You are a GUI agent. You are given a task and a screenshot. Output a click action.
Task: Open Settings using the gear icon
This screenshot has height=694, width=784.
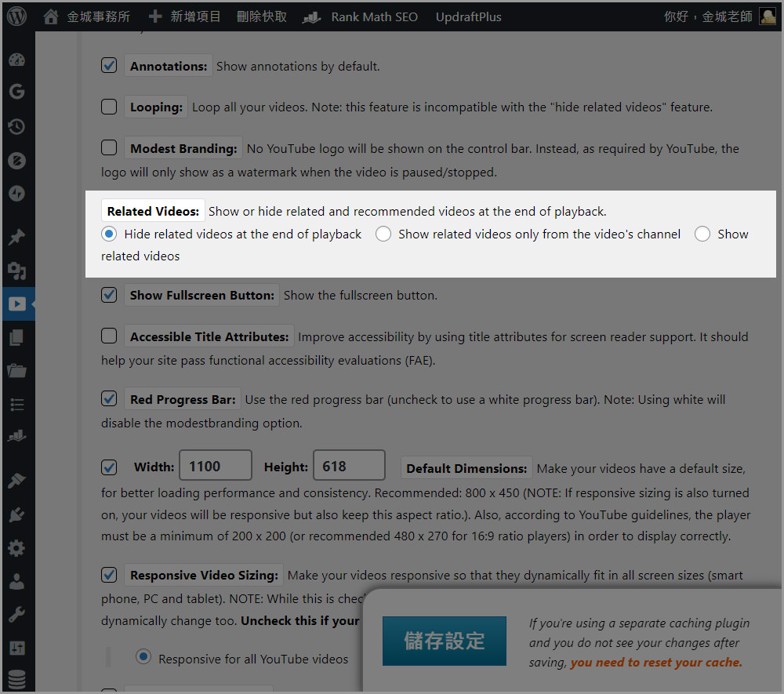[x=17, y=547]
